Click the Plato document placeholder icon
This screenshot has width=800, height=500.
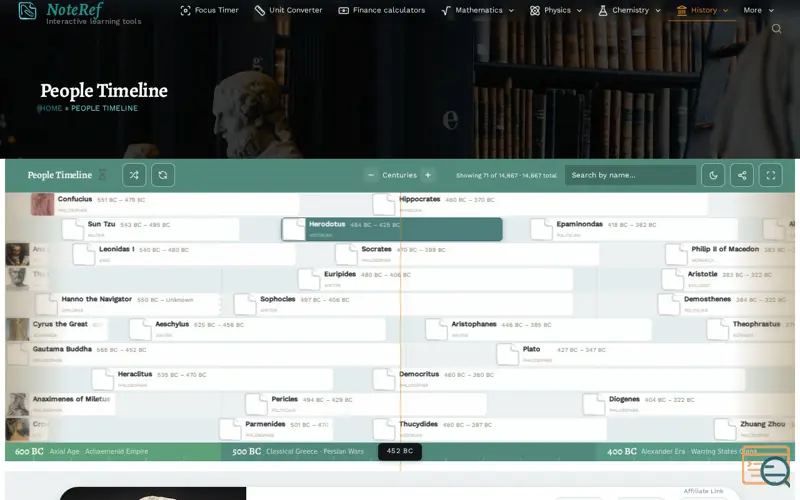(x=508, y=354)
